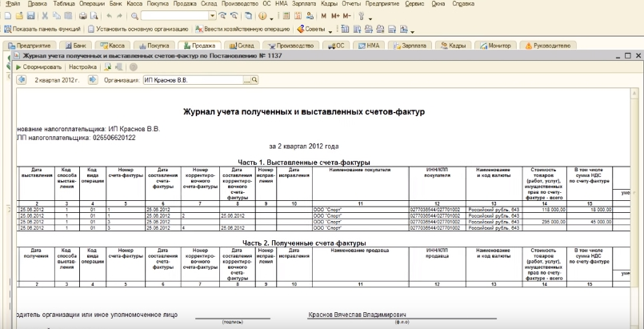
Task: Click the Организация input field
Action: click(x=192, y=80)
